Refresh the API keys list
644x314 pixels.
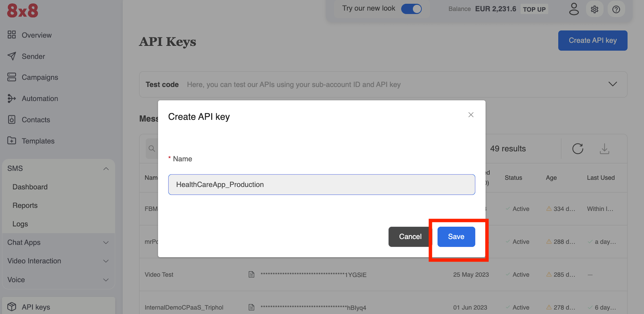[578, 149]
